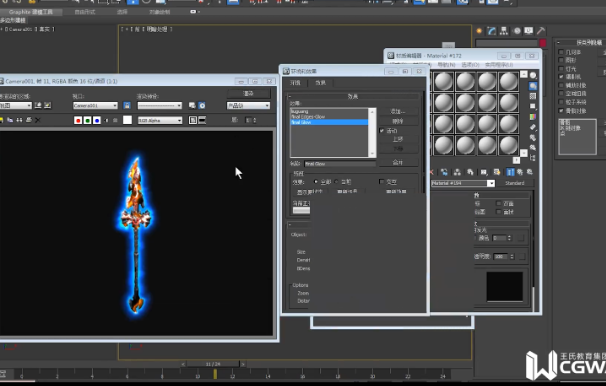
Task: Open the 实用程序(U) menu in Material Editor
Action: 499,65
